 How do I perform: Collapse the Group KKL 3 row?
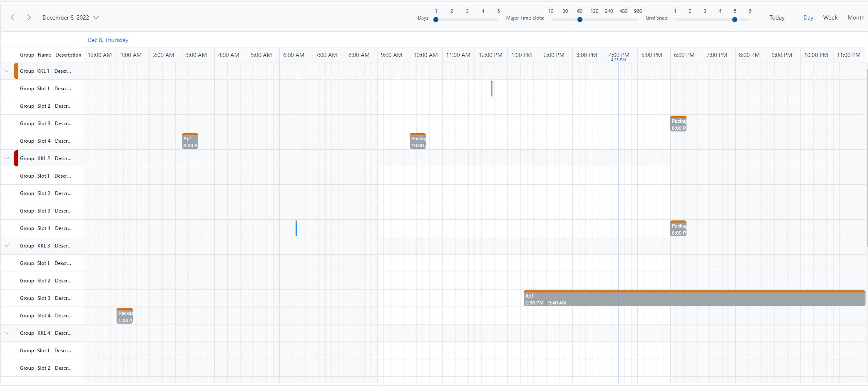(7, 245)
